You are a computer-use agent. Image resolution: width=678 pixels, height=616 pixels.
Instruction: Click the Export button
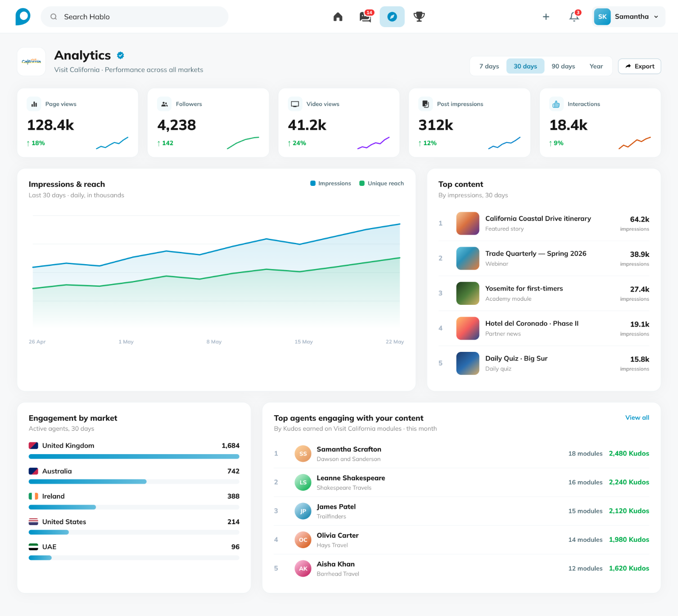point(640,66)
